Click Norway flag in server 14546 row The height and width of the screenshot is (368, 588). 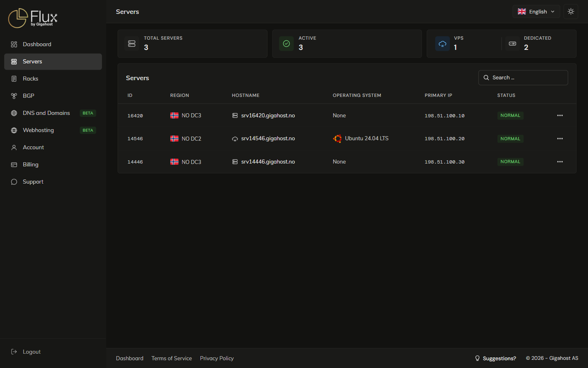click(174, 139)
